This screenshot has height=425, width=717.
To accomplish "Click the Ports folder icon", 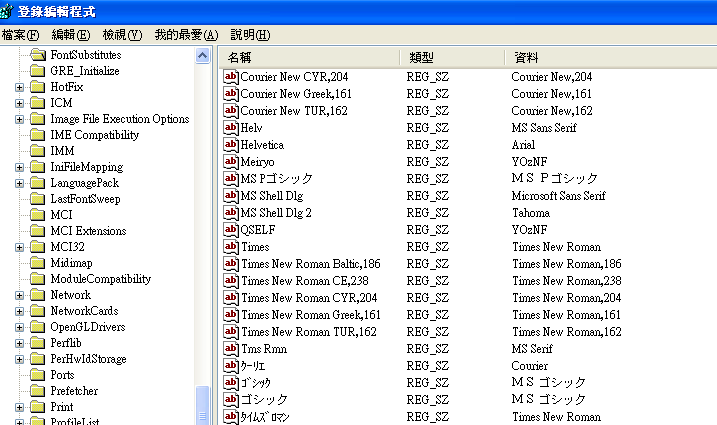I will pos(37,375).
